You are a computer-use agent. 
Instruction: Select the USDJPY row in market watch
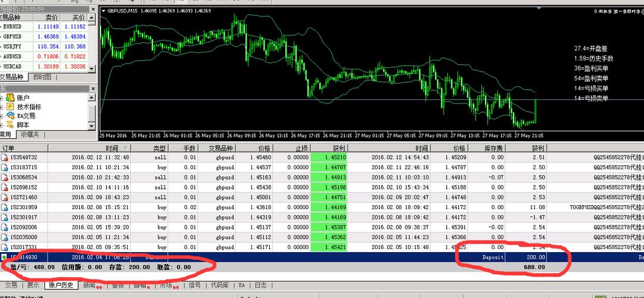44,46
